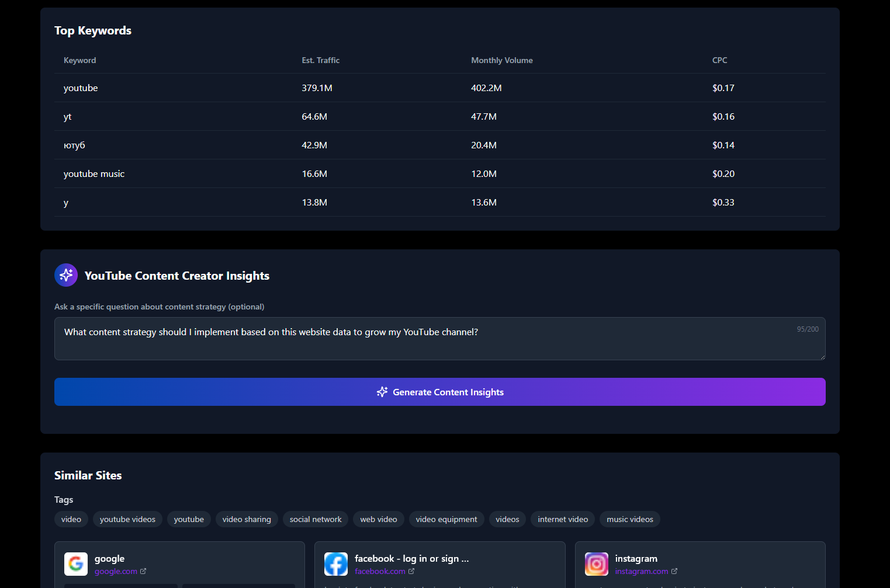Image resolution: width=890 pixels, height=588 pixels.
Task: Open external link icon next to instagram.com
Action: coord(674,571)
